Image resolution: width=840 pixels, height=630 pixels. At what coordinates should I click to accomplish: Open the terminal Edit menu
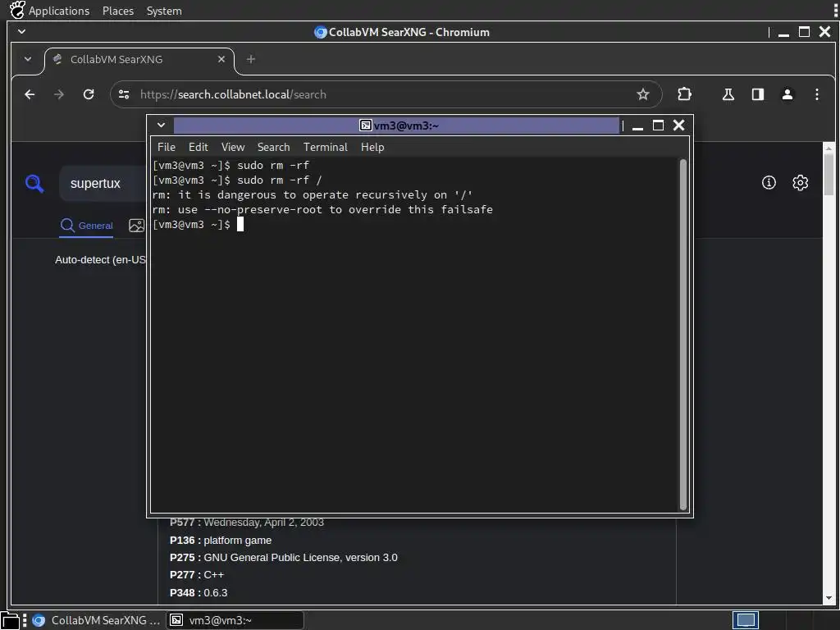coord(198,147)
